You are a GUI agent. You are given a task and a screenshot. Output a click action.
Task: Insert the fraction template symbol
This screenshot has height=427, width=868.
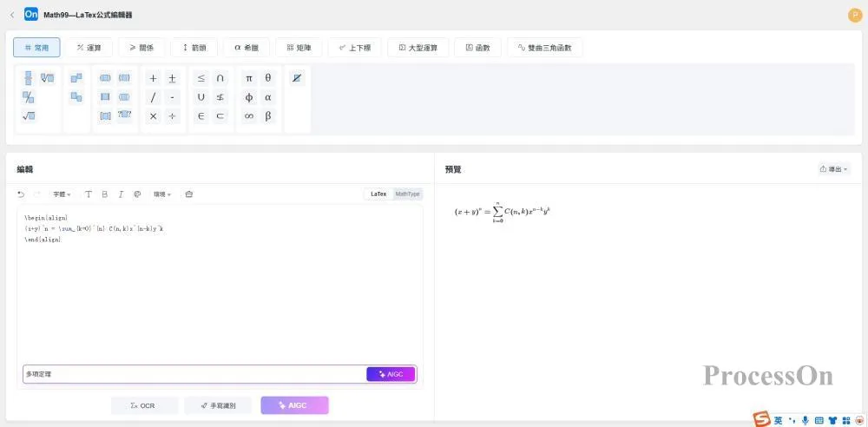click(x=28, y=78)
